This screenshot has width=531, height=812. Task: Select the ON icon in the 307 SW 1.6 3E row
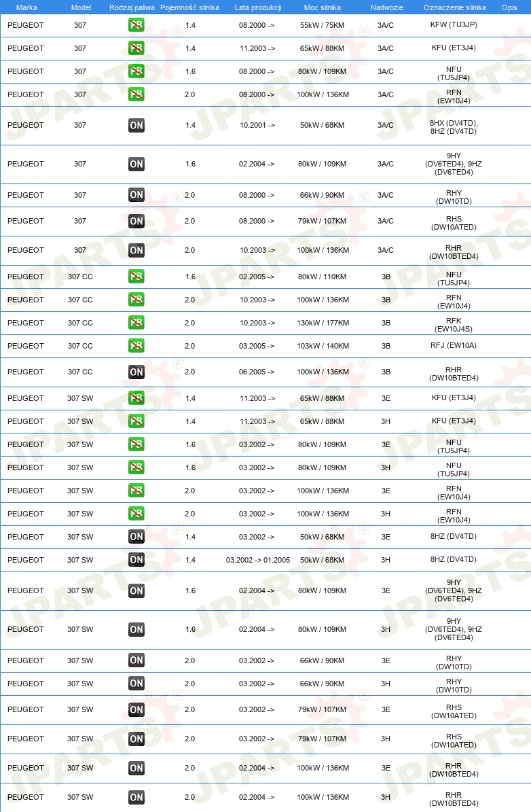click(136, 591)
